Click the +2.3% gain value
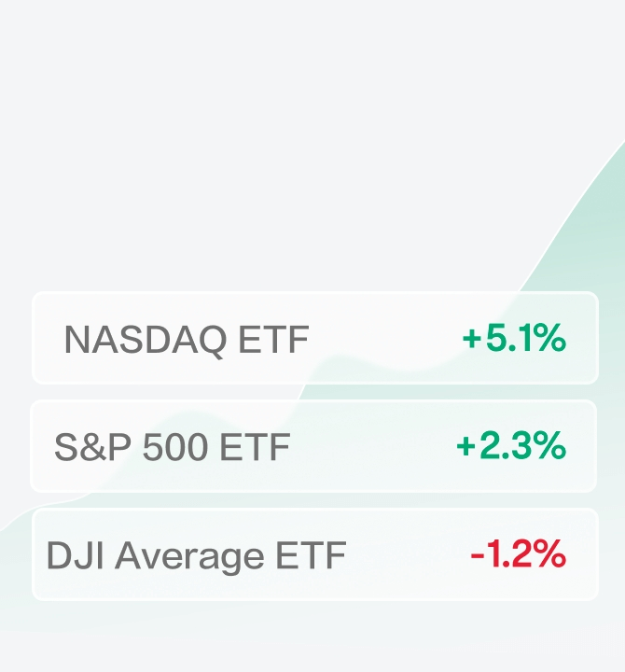This screenshot has width=625, height=672. point(511,446)
